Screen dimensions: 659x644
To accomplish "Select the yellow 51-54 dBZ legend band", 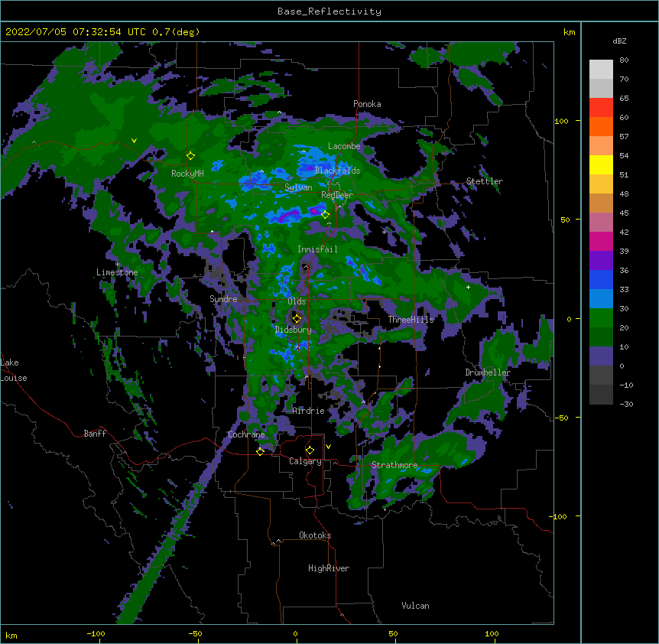I will pyautogui.click(x=601, y=164).
